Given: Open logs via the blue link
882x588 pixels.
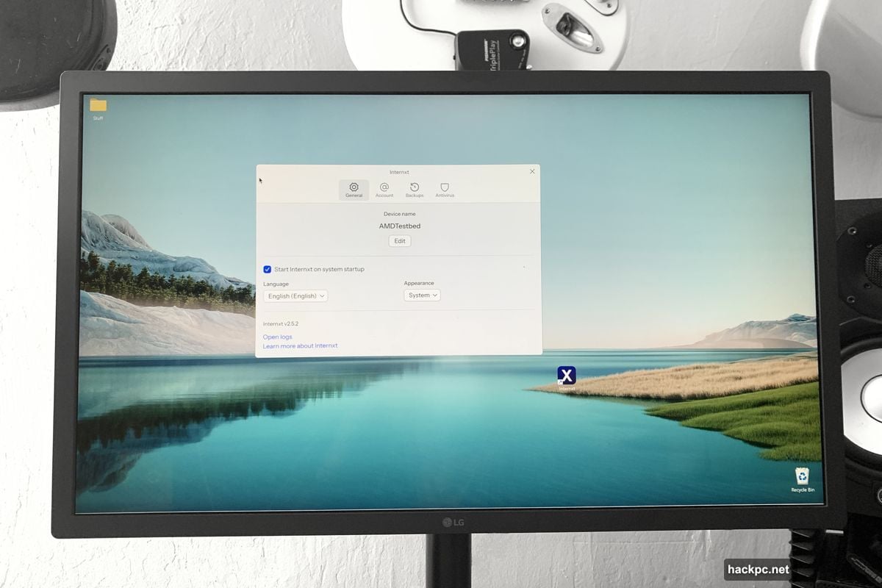Looking at the screenshot, I should (278, 336).
